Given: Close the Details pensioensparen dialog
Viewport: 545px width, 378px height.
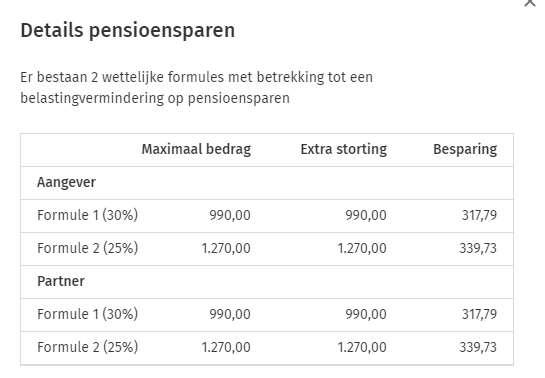Looking at the screenshot, I should tap(530, 2).
